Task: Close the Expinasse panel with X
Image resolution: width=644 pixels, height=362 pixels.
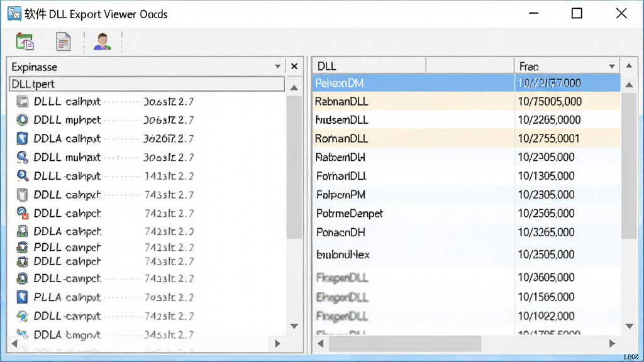Action: tap(294, 66)
